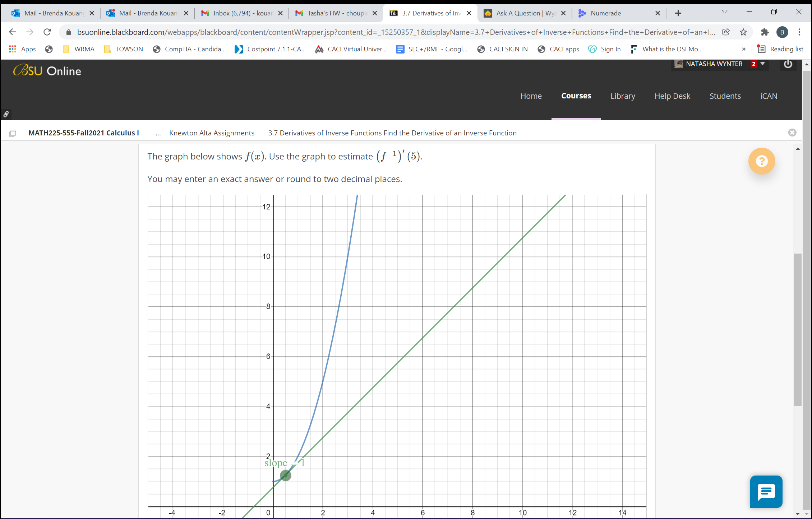Open the chat message bubble

[x=766, y=492]
